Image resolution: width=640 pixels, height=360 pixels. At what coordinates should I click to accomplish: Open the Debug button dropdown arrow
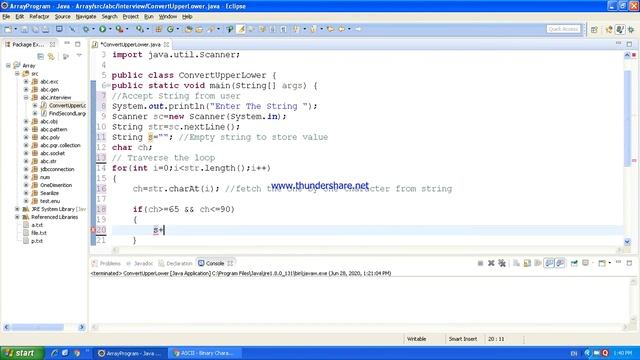(x=93, y=29)
